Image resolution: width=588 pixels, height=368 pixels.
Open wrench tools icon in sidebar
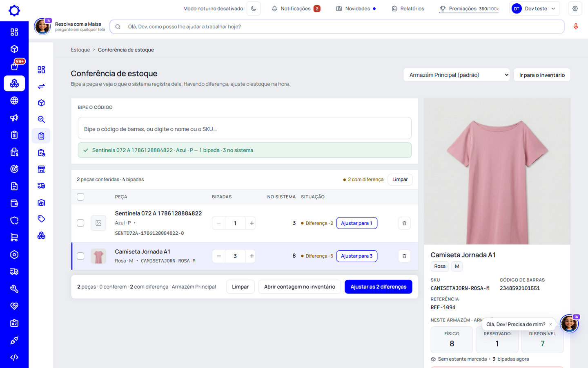14,289
